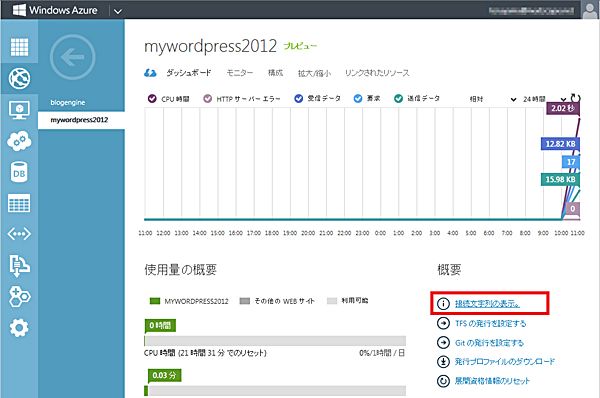
Task: Open the Networks arrows icon
Action: click(x=19, y=234)
